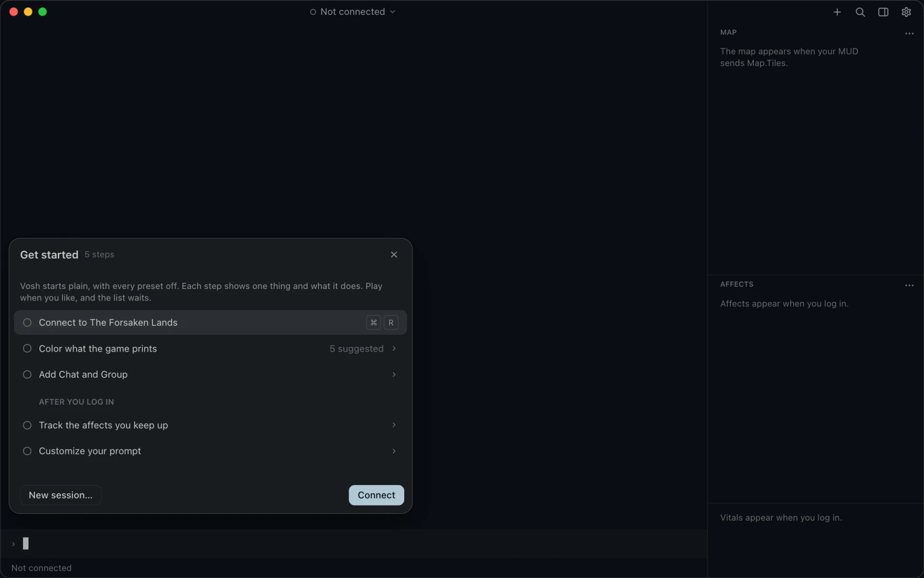
Task: Click the New session... button
Action: (x=60, y=495)
